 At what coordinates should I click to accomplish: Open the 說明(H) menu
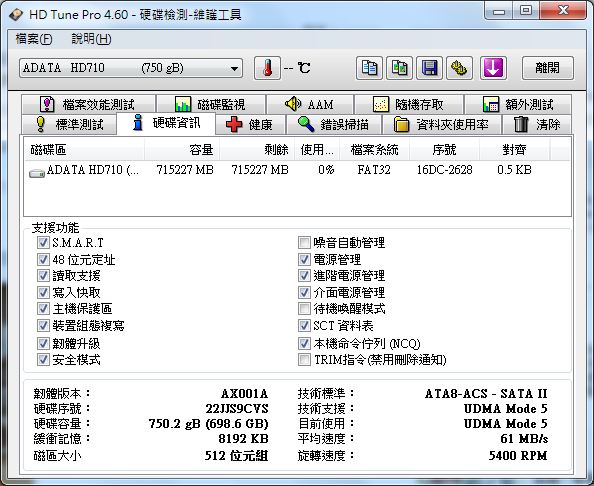tap(91, 39)
